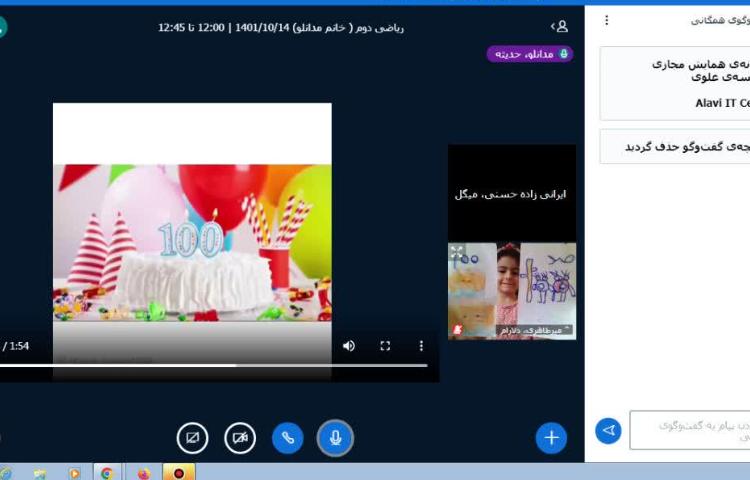Image resolution: width=750 pixels, height=480 pixels.
Task: Expand the users list icon at top
Action: click(560, 26)
